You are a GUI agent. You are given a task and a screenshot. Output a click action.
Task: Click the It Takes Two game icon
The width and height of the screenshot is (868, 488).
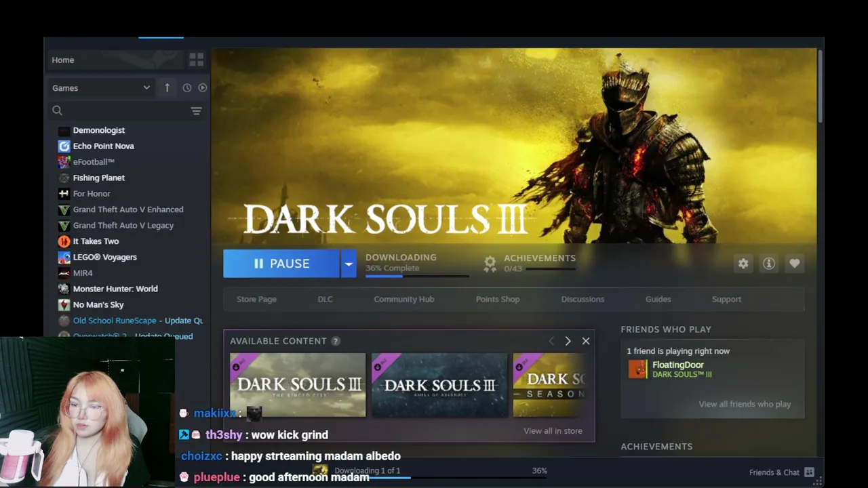coord(64,241)
